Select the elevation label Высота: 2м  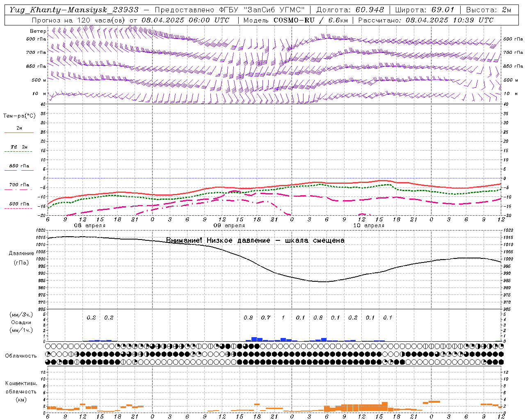pyautogui.click(x=488, y=10)
